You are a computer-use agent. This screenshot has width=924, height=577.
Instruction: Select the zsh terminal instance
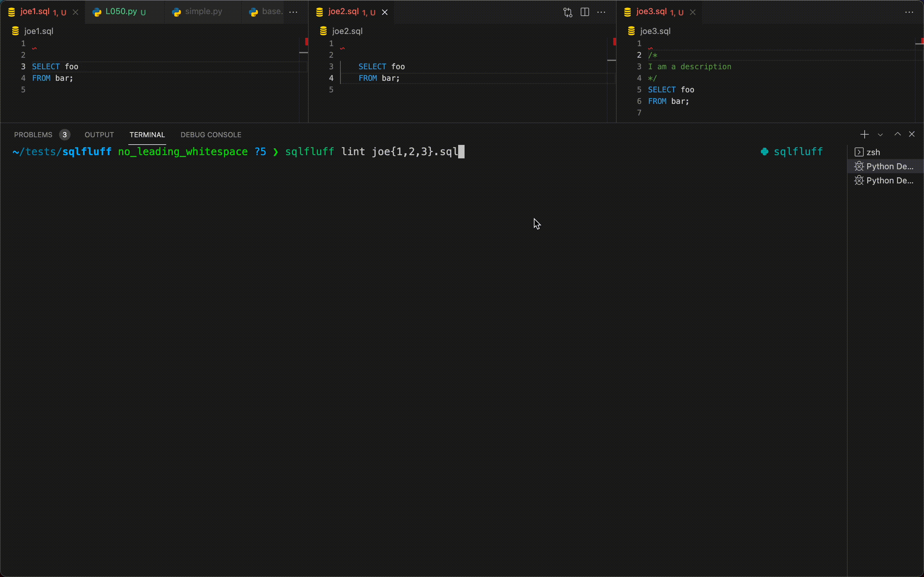tap(873, 152)
